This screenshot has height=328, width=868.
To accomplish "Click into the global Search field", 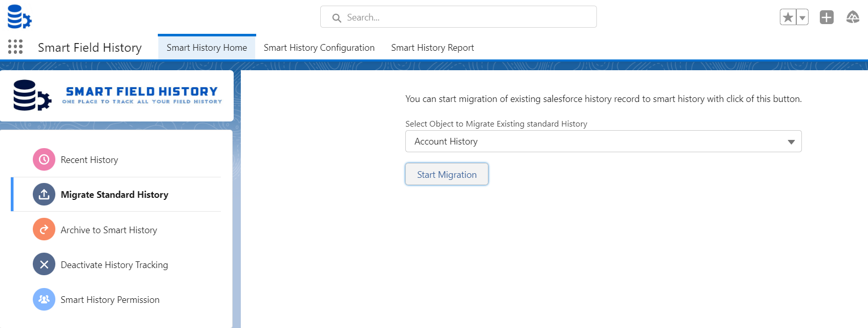I will point(459,17).
